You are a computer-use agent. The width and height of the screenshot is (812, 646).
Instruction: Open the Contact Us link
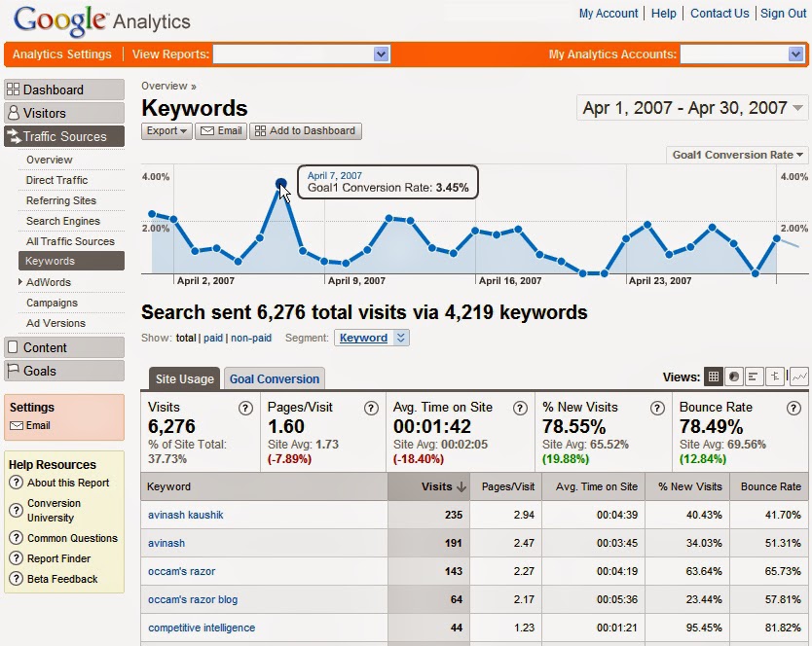(720, 14)
